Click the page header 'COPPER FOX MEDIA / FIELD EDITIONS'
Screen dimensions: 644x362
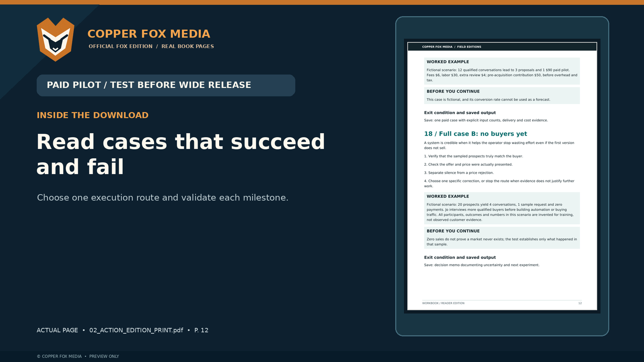click(x=452, y=47)
